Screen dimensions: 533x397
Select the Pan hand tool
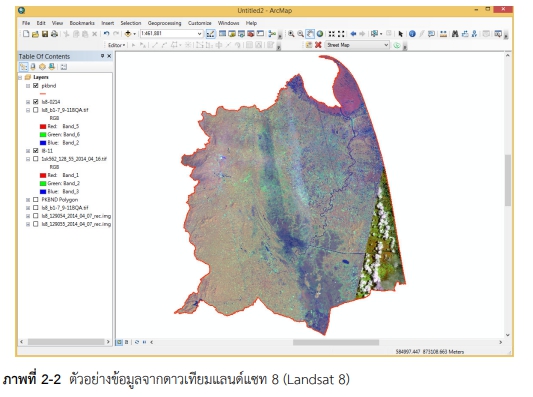(x=310, y=34)
